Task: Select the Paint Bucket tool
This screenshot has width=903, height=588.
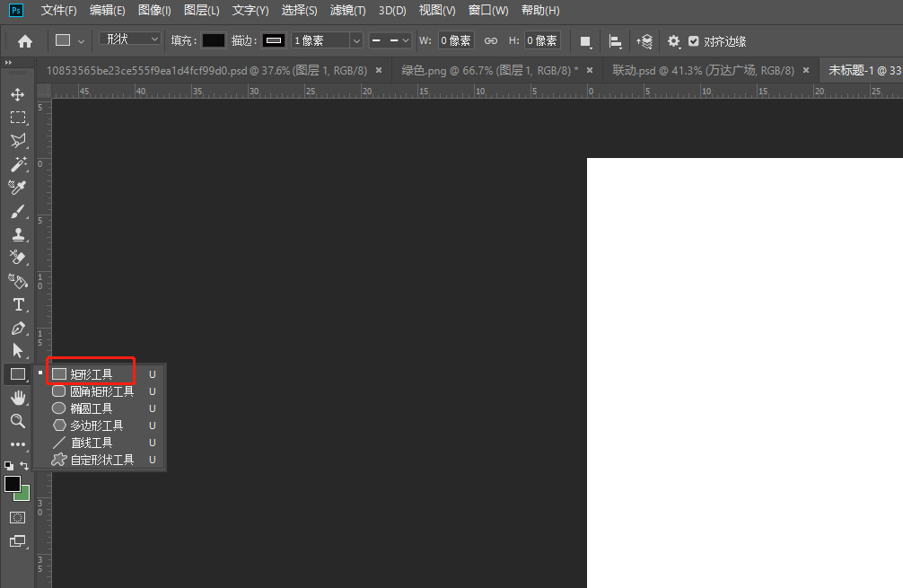Action: tap(18, 281)
